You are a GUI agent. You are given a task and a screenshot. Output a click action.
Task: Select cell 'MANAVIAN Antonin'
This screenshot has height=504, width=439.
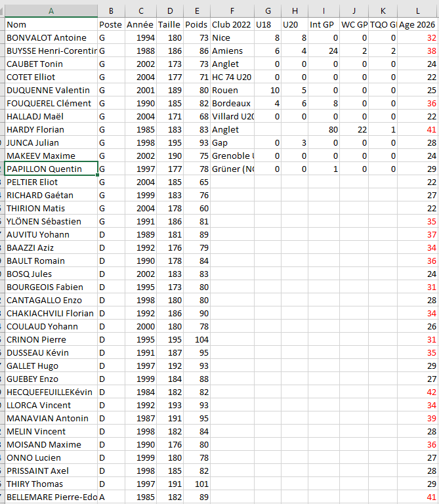[x=51, y=418]
